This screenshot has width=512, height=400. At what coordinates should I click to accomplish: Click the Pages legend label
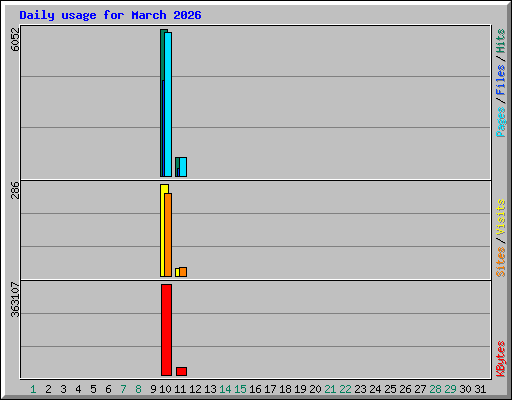click(501, 122)
